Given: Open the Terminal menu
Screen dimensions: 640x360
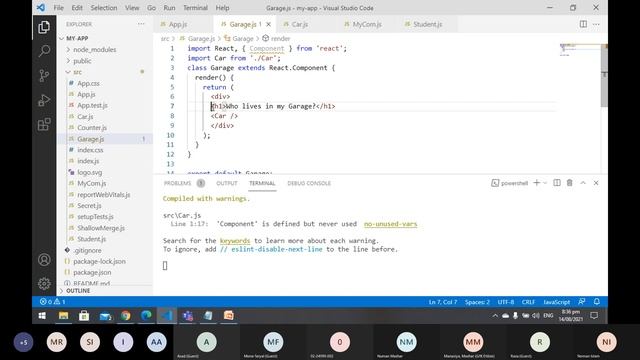Looking at the screenshot, I should [195, 8].
